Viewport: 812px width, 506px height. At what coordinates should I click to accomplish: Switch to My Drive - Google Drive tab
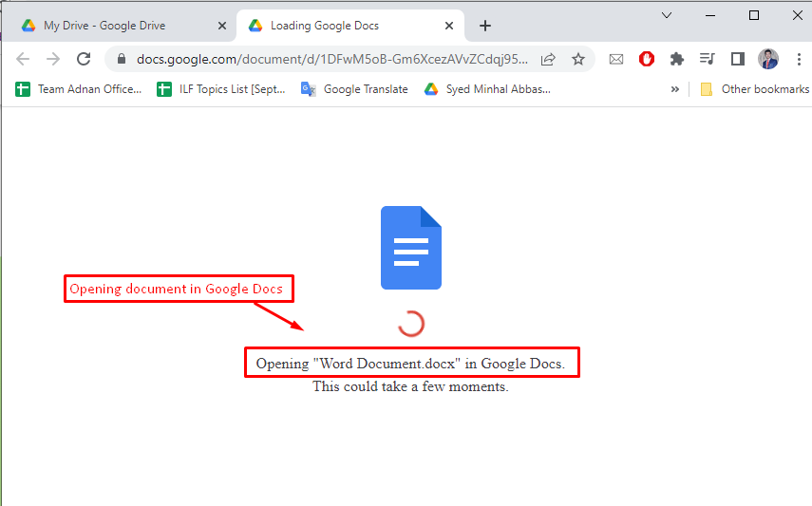[118, 26]
